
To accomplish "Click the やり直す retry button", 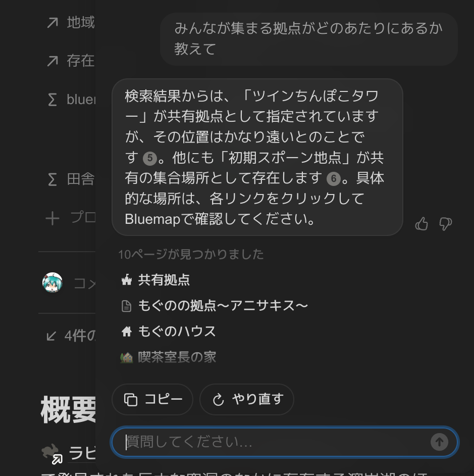I will click(247, 400).
